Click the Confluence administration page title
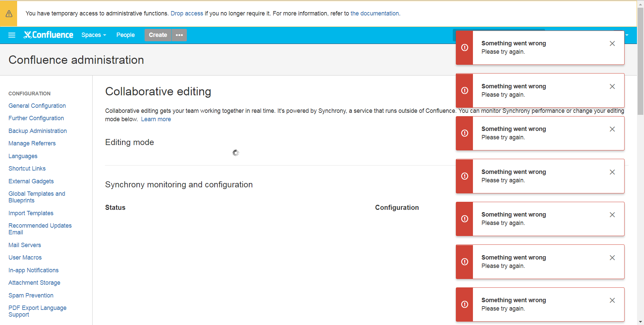 pos(76,60)
